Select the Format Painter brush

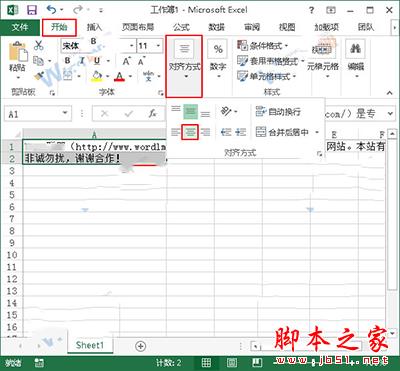[x=39, y=76]
